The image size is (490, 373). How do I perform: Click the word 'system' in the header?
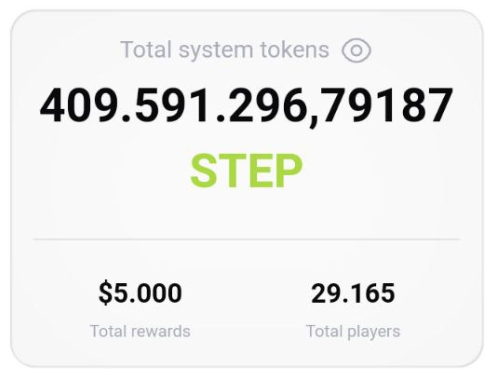[x=216, y=52]
